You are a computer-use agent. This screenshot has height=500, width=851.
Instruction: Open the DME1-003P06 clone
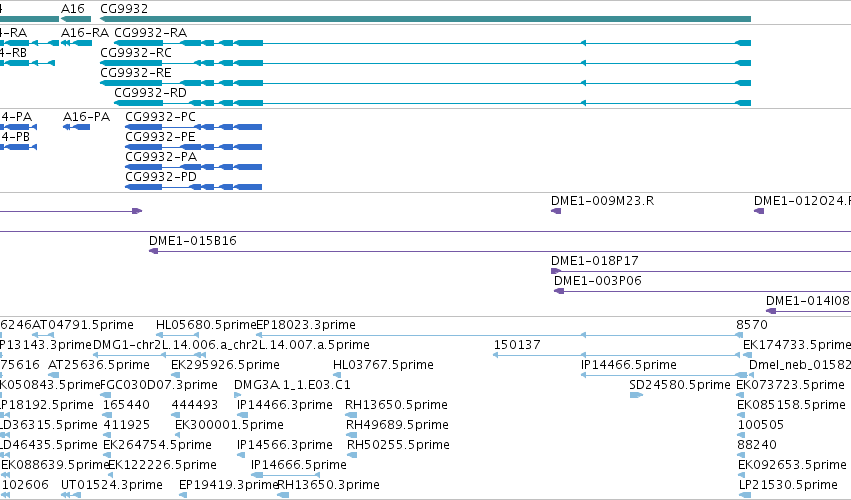tap(702, 292)
